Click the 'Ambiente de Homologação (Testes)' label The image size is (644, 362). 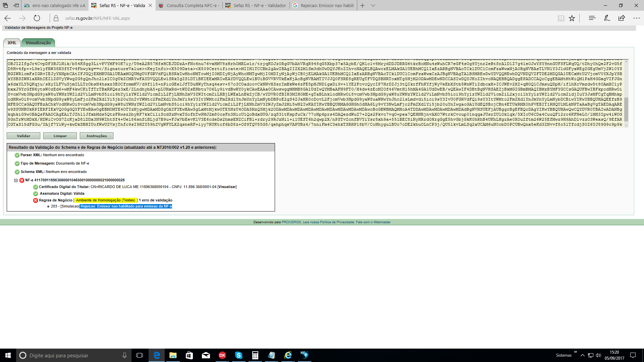(x=105, y=200)
